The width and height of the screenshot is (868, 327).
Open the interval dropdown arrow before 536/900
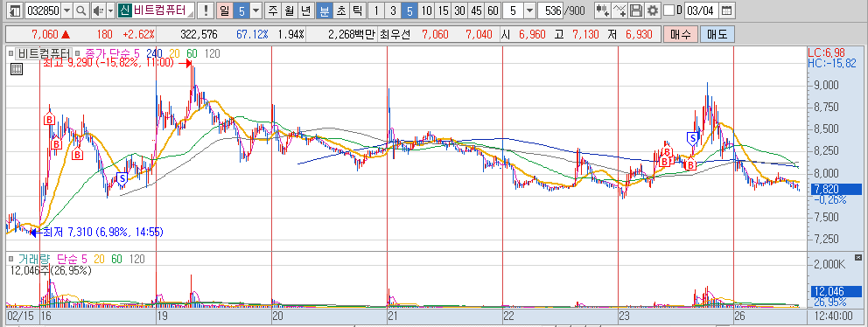click(x=529, y=10)
